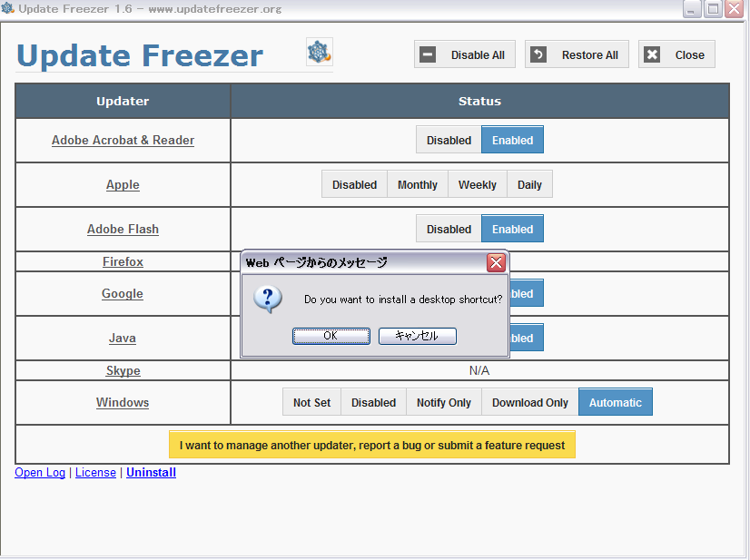Screen dimensions: 750x560
Task: Set Windows update to Not Set
Action: coord(311,402)
